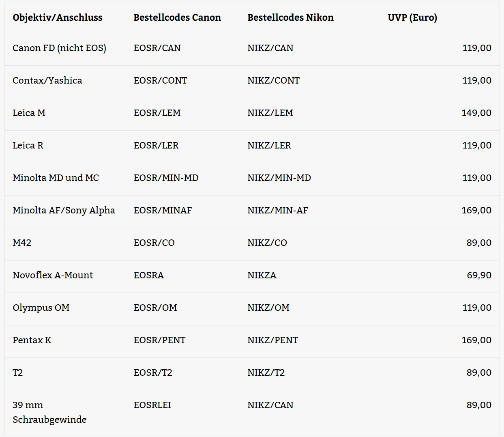Select the EOSR/T2 Canon code

point(153,372)
